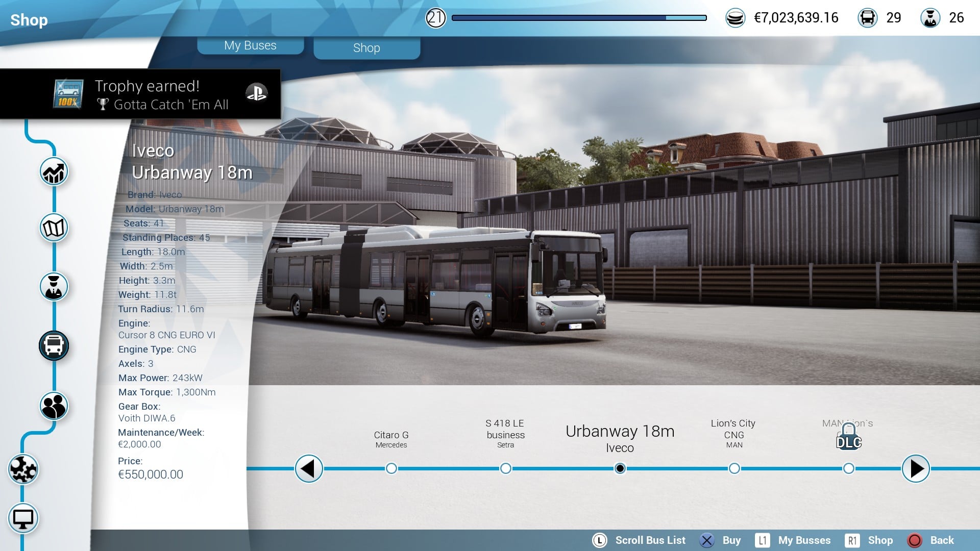
Task: Open the passengers group sidebar icon
Action: (x=54, y=406)
